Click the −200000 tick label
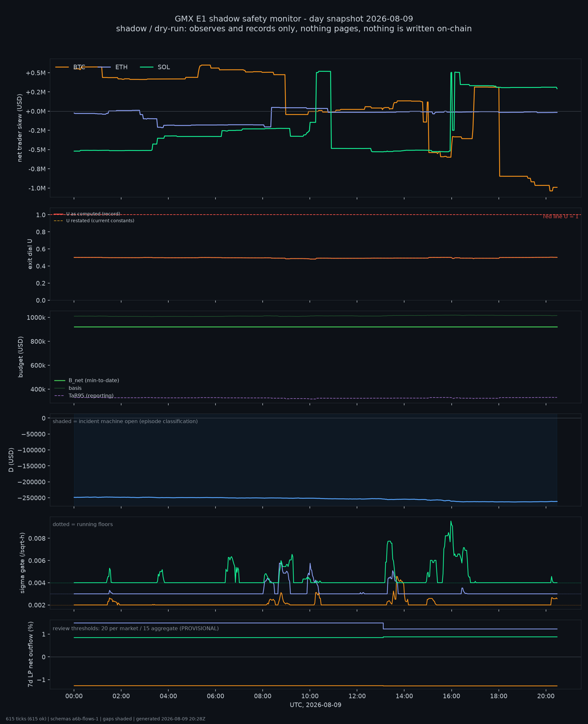The image size is (588, 724). (32, 482)
